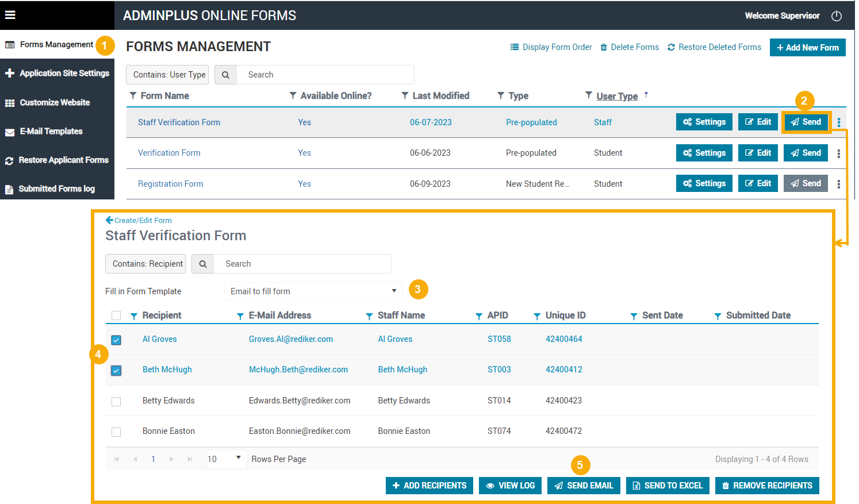Sort by the User Type column header
Screen dimensions: 859x504
(x=617, y=96)
